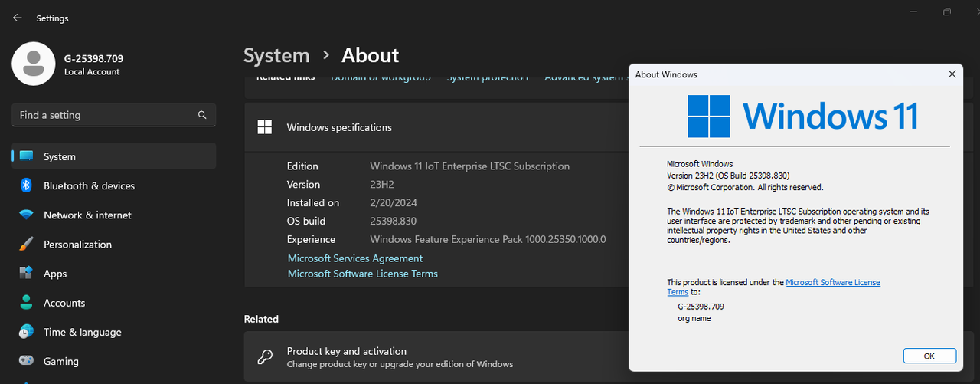
Task: Click the Time & language globe icon
Action: pyautogui.click(x=26, y=331)
